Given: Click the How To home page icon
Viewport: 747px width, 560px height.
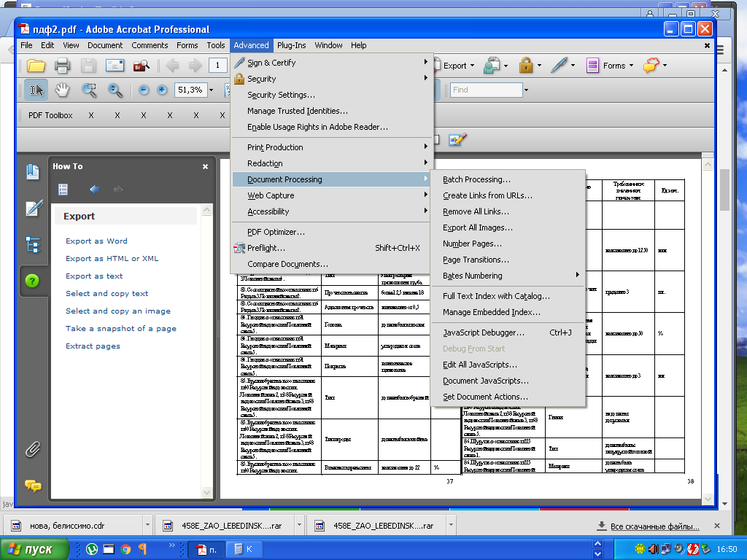Looking at the screenshot, I should 63,190.
